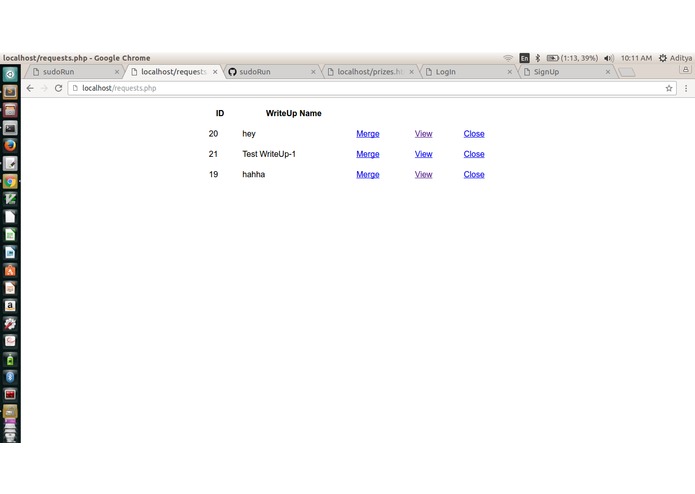Click the ID cell '21'
The image size is (695, 494).
[x=213, y=154]
